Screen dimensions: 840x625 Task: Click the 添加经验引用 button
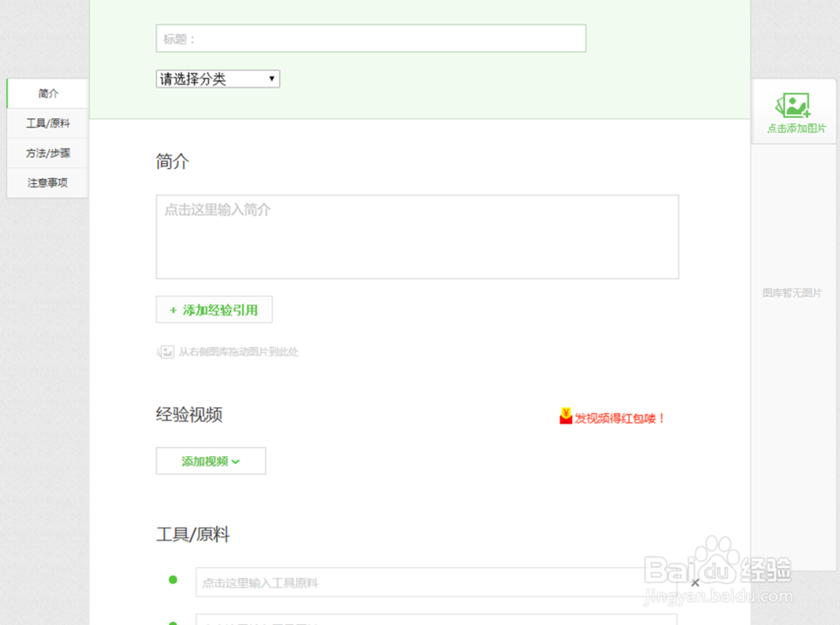point(213,309)
